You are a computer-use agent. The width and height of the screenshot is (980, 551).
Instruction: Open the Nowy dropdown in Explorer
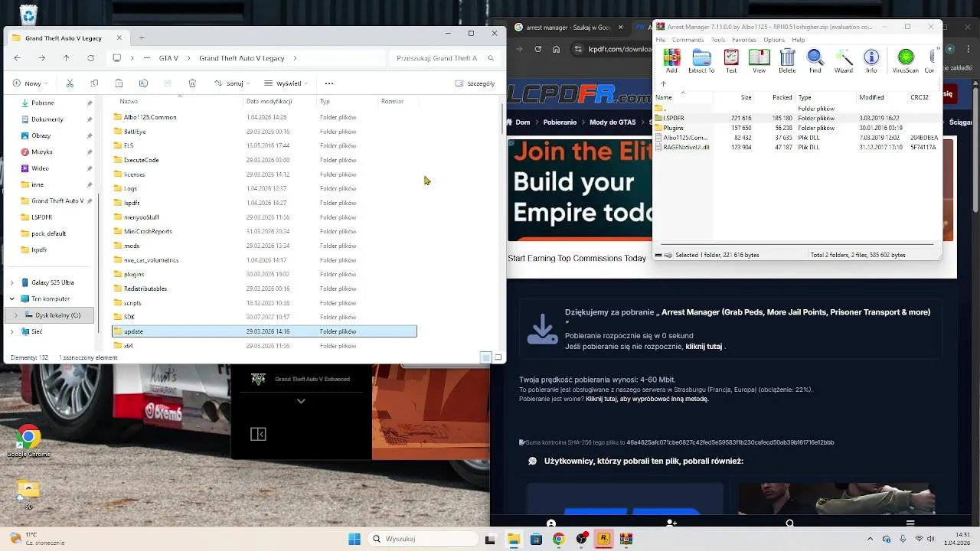click(30, 83)
